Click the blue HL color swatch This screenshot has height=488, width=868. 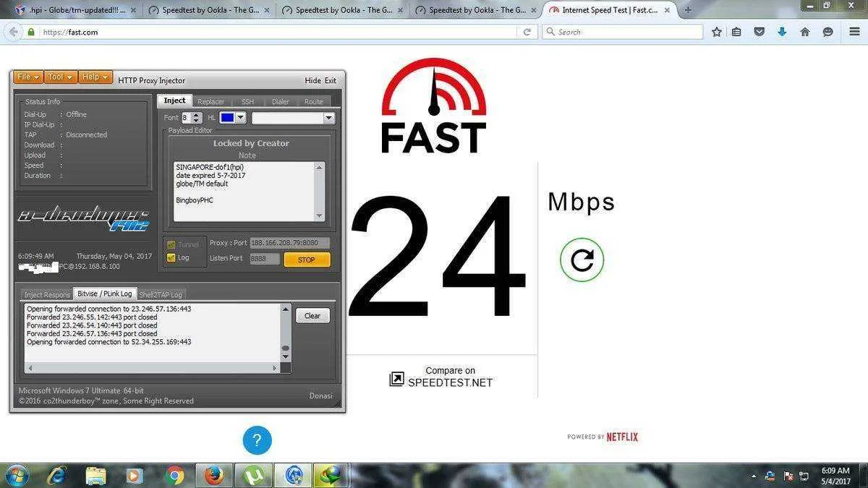(227, 117)
